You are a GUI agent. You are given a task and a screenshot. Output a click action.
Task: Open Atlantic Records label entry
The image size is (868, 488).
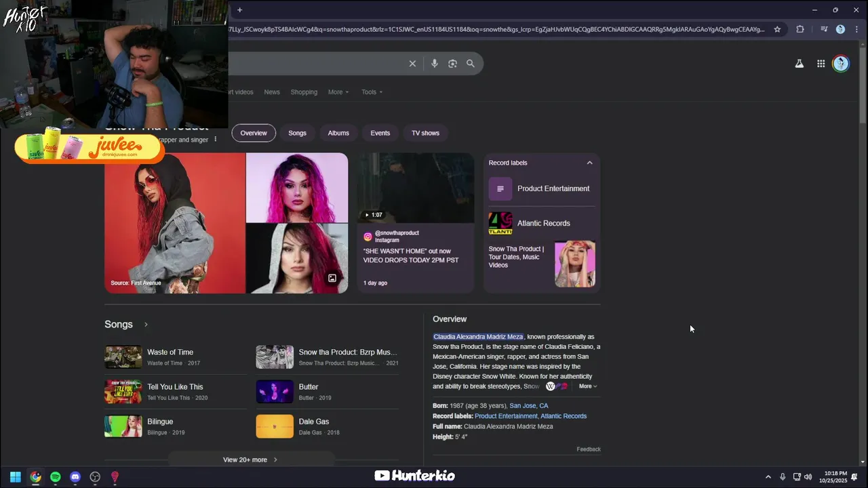pos(542,223)
